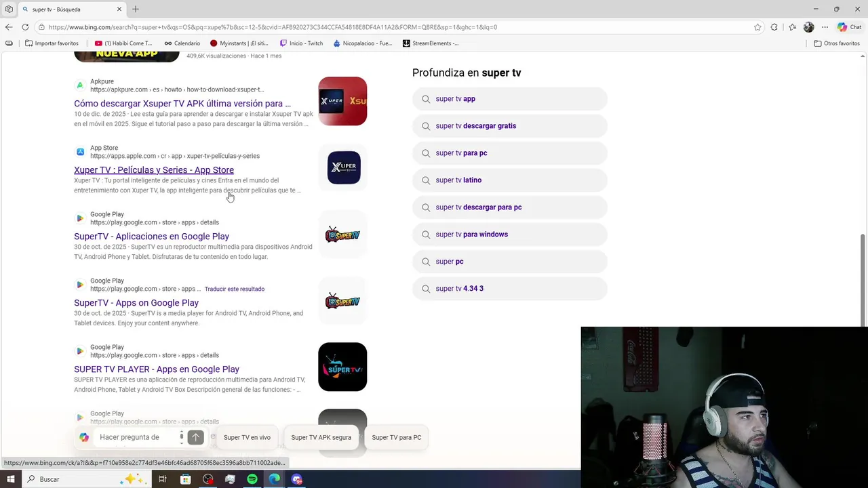Select 'Super TV APK segura' chip

pyautogui.click(x=321, y=437)
